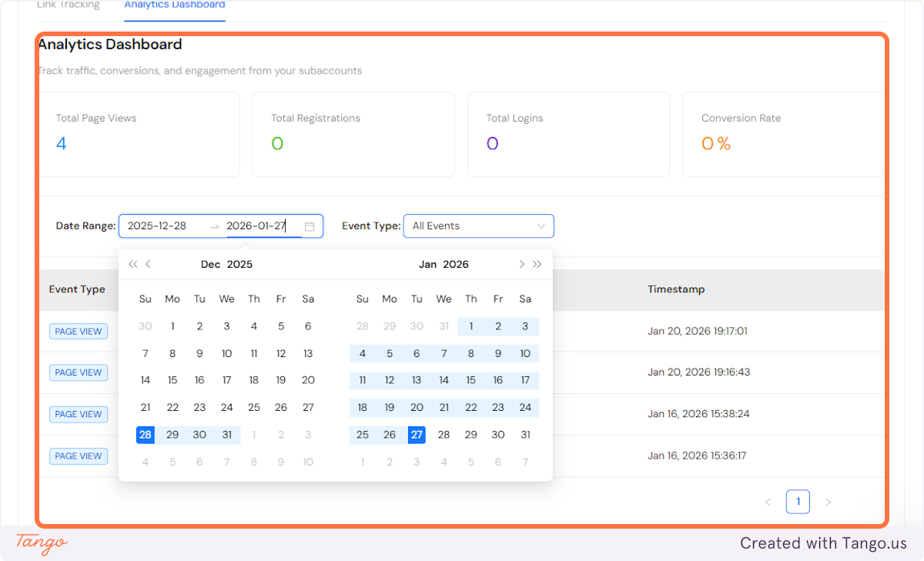This screenshot has width=924, height=561.
Task: Pick December 1 in the left calendar
Action: 172,326
